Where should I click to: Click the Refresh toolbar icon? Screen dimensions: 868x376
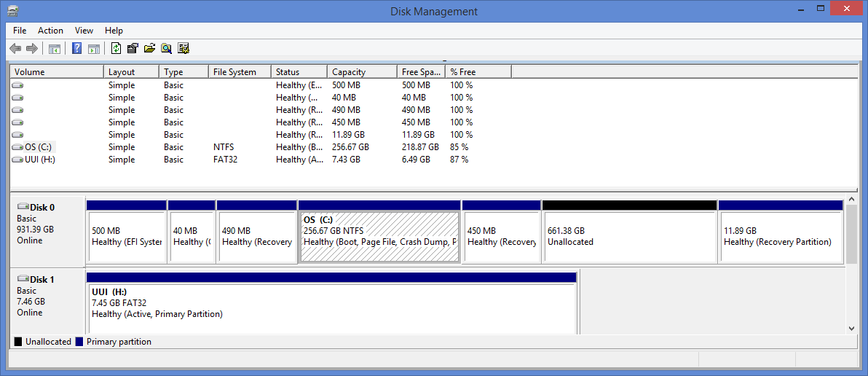(x=116, y=49)
